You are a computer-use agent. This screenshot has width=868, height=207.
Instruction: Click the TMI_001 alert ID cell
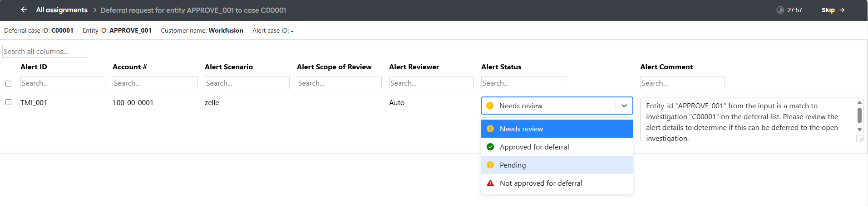pyautogui.click(x=34, y=102)
